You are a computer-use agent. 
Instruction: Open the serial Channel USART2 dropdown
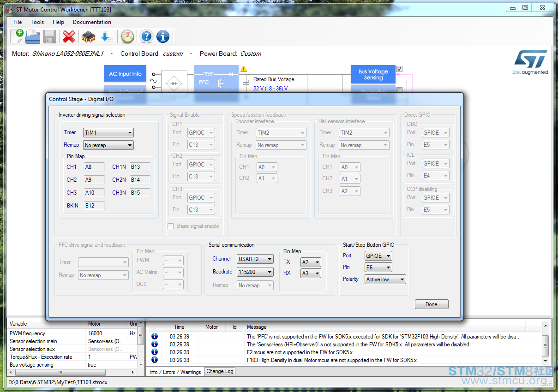pos(255,259)
